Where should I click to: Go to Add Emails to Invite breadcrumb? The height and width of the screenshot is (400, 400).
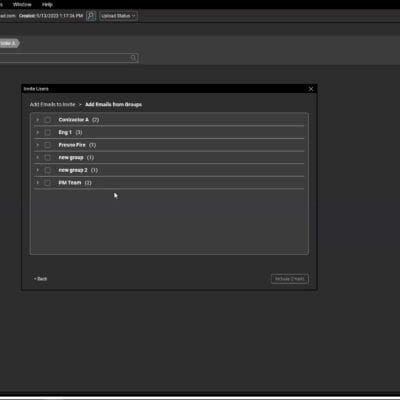click(53, 104)
